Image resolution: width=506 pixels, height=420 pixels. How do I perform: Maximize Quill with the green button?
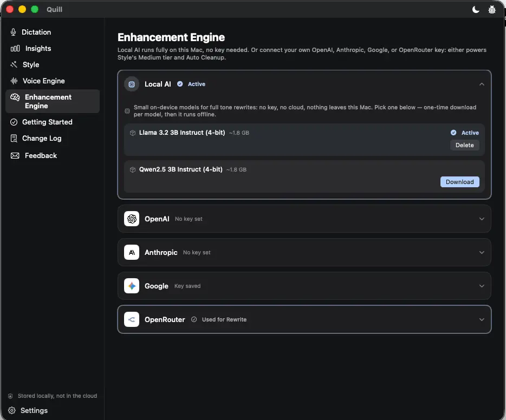click(35, 9)
